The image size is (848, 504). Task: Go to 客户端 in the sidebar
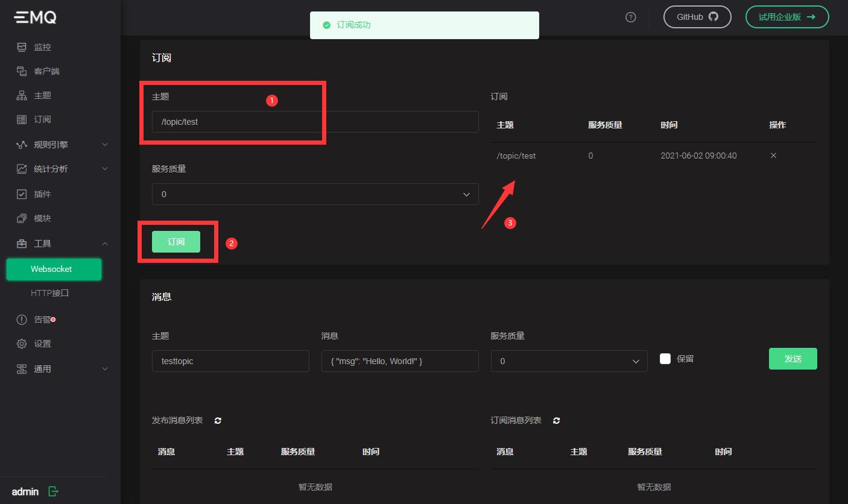(x=46, y=71)
